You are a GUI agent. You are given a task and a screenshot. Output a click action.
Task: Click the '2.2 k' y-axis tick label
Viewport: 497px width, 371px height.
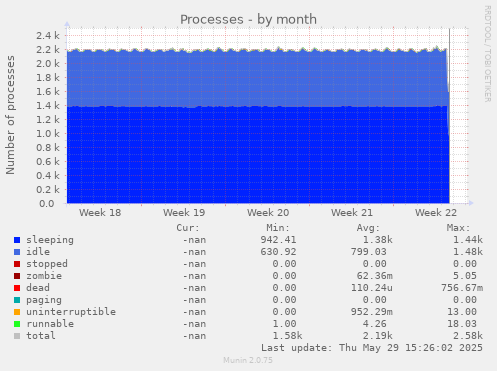click(x=48, y=50)
